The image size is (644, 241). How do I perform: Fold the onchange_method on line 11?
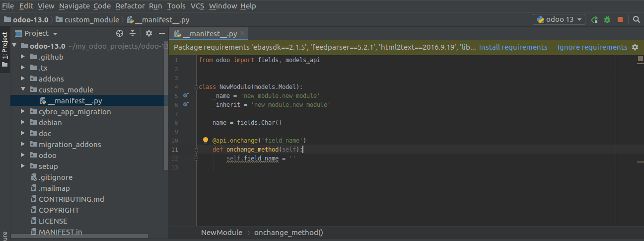click(196, 149)
